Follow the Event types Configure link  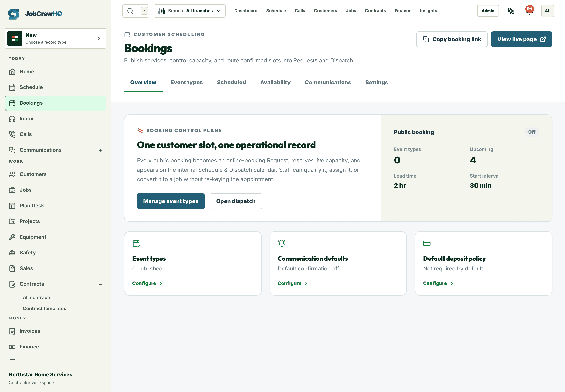(147, 283)
